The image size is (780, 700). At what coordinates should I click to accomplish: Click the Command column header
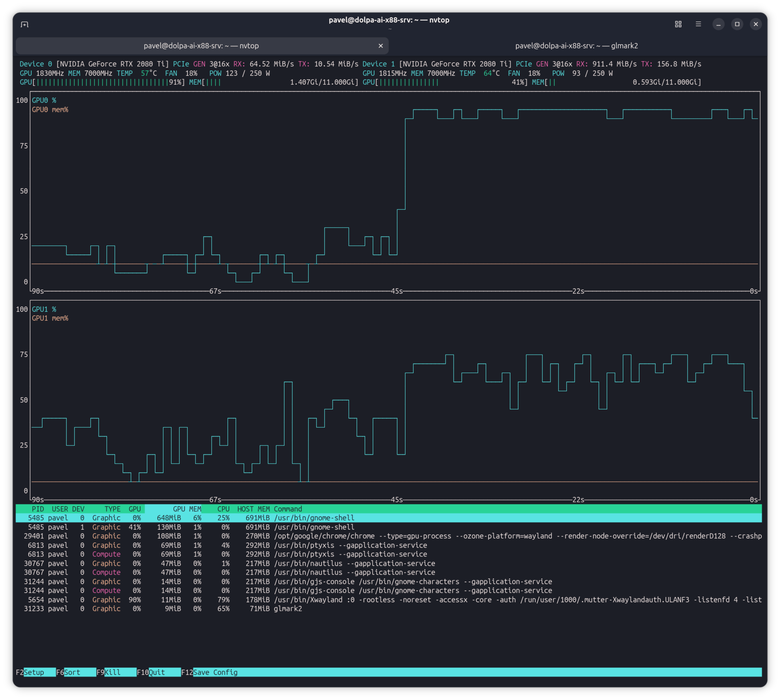coord(288,509)
